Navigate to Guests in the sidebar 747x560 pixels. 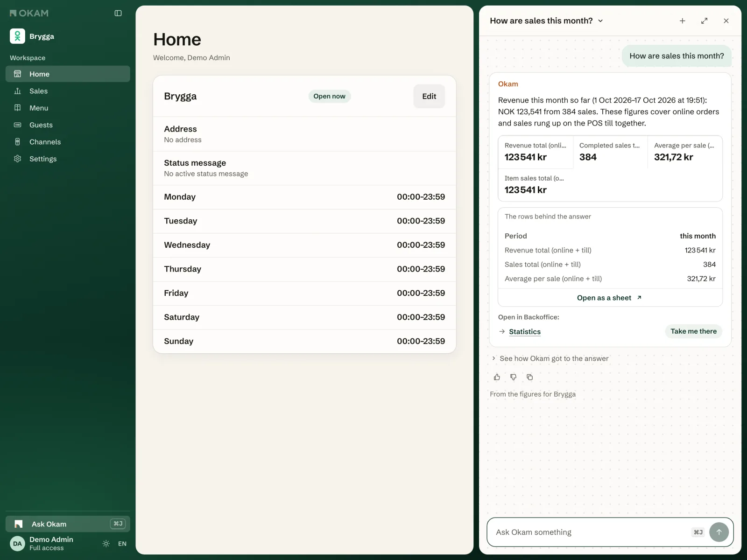tap(68, 125)
